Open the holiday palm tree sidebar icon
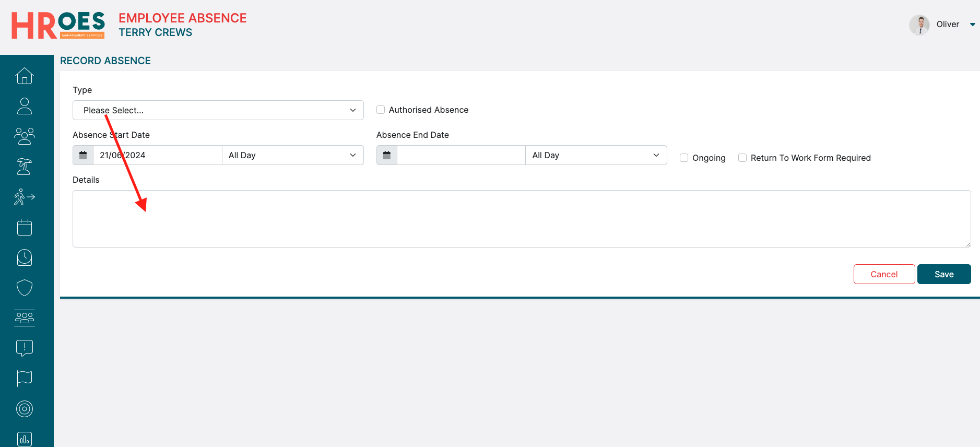This screenshot has height=447, width=980. [x=25, y=167]
